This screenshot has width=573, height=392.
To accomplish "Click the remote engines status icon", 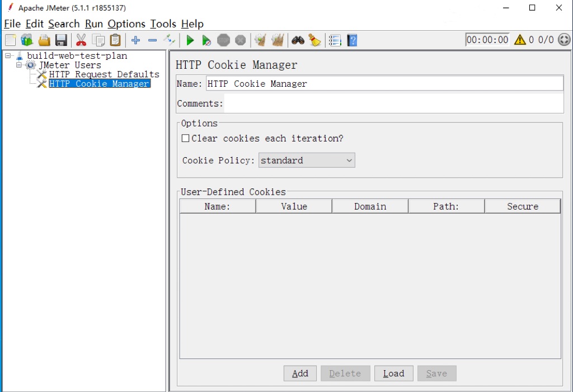I will 564,40.
